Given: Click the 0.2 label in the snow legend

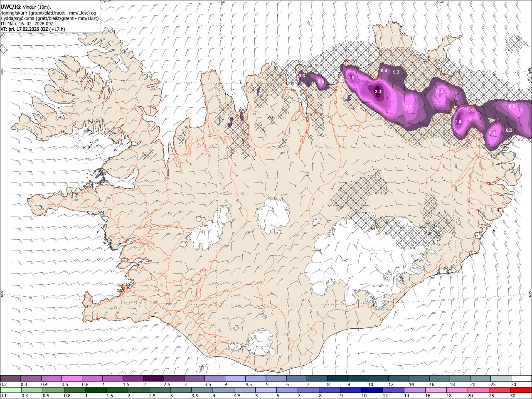Looking at the screenshot, I should [x=3, y=384].
